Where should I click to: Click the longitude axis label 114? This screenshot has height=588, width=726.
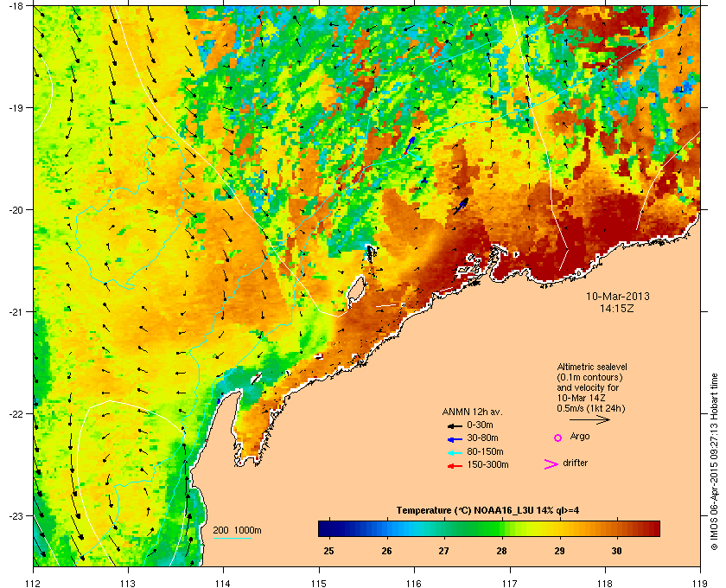(223, 583)
